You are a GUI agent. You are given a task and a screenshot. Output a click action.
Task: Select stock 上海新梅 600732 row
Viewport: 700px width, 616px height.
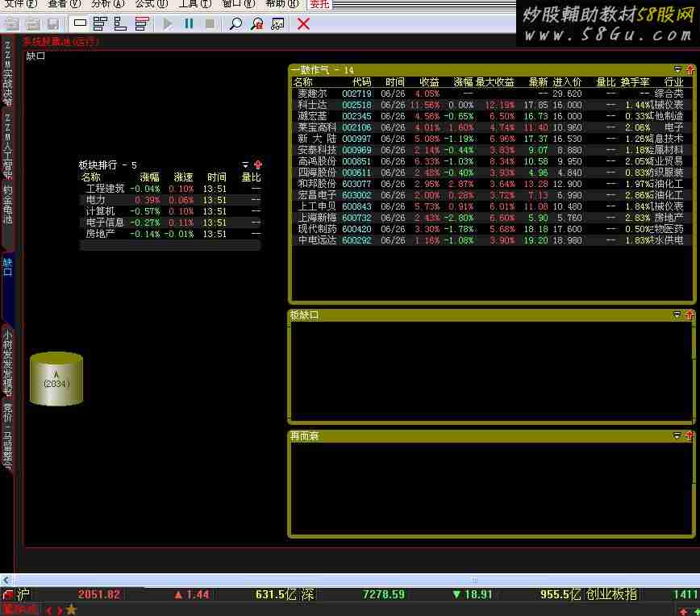pyautogui.click(x=491, y=218)
